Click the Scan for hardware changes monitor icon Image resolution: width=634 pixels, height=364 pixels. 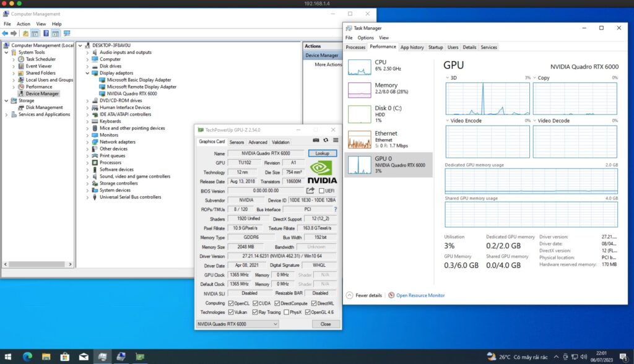point(67,33)
